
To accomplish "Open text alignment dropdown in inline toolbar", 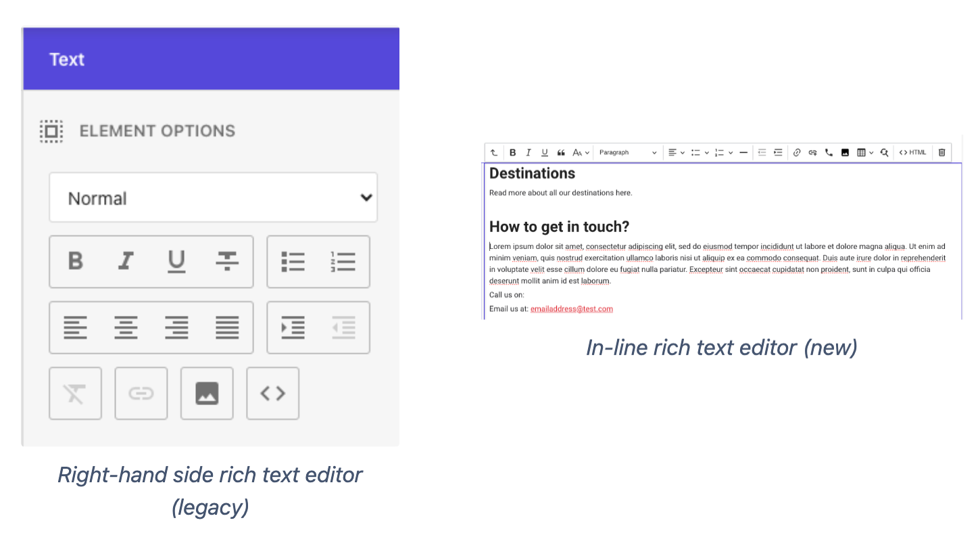I will click(x=676, y=152).
